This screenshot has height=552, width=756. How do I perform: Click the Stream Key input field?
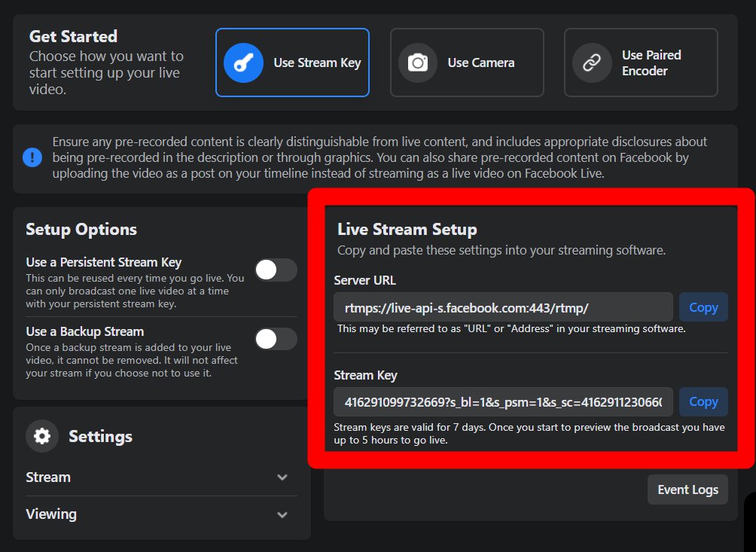click(x=503, y=401)
